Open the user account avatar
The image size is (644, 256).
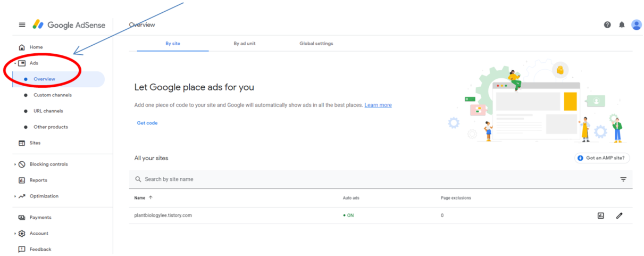637,24
